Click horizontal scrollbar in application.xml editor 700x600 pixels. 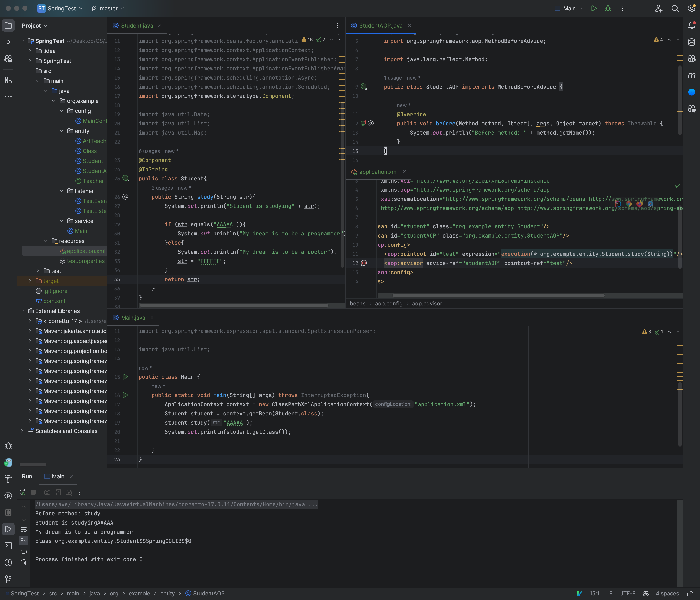pyautogui.click(x=498, y=295)
